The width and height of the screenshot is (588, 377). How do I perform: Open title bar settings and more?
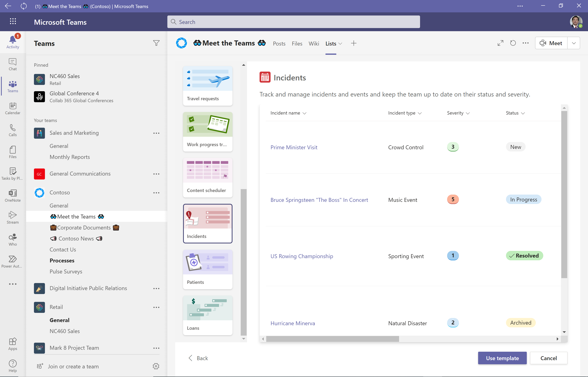click(x=520, y=6)
